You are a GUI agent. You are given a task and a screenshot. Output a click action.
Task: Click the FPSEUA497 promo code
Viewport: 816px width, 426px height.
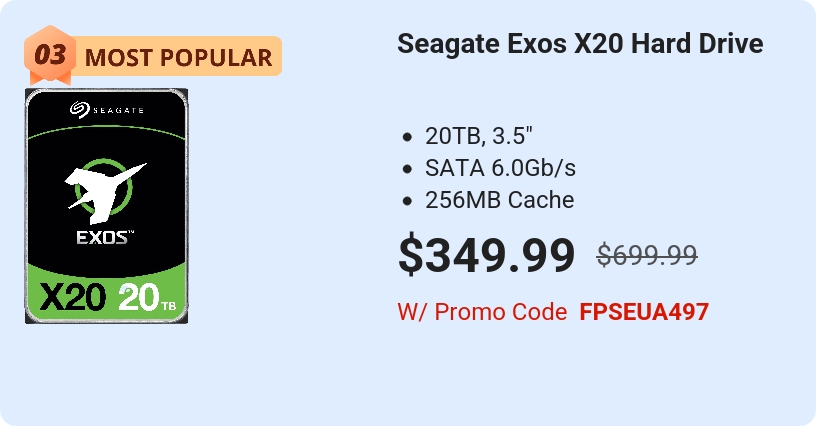(644, 311)
